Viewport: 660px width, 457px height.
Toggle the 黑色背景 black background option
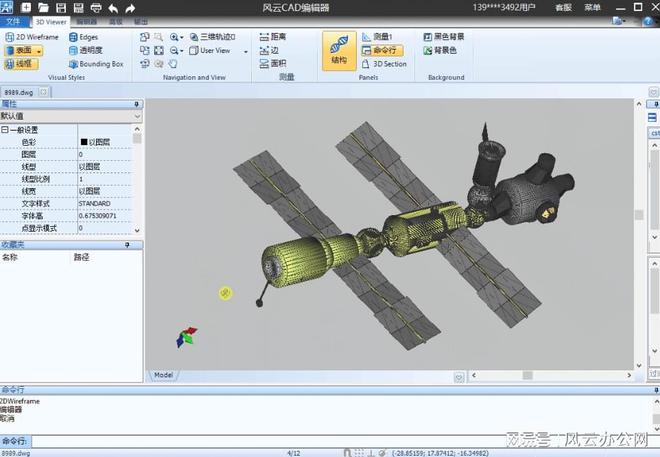pos(444,37)
